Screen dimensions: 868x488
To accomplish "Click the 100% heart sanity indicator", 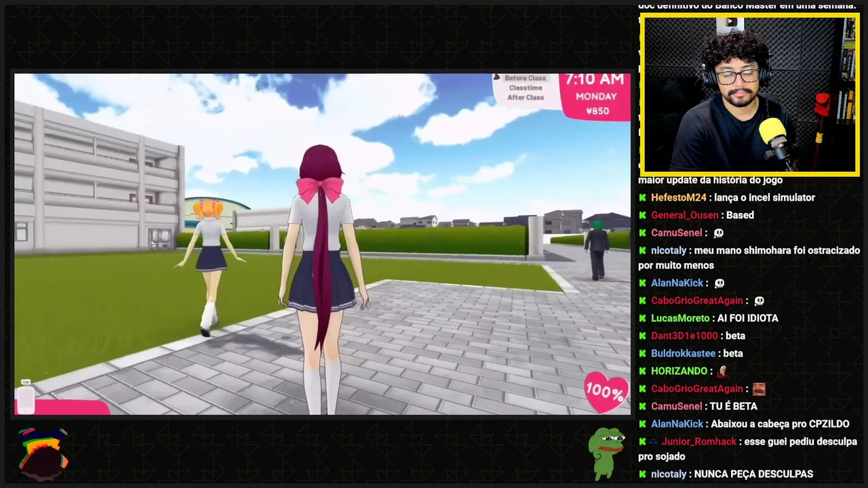I will (605, 391).
